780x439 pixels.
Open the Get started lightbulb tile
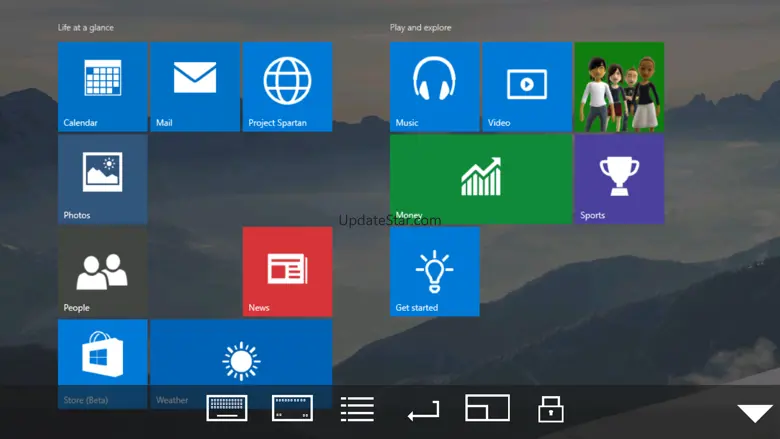pyautogui.click(x=435, y=272)
